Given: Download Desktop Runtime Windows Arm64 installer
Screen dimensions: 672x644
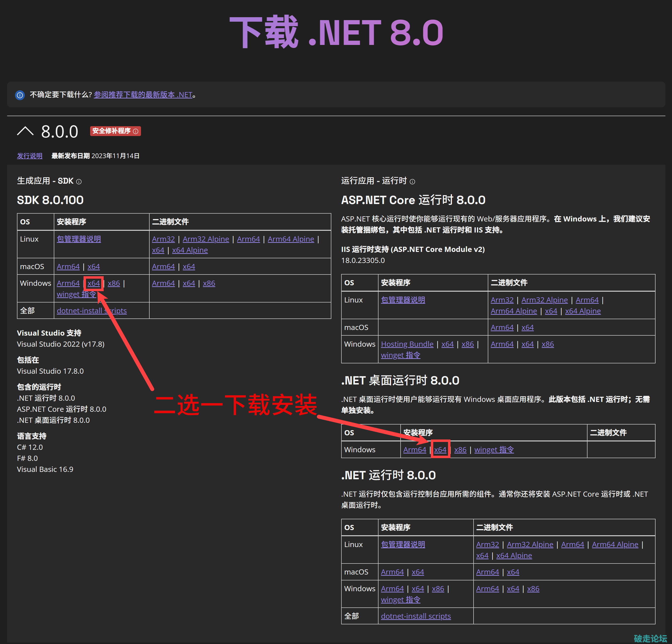Looking at the screenshot, I should [x=415, y=450].
